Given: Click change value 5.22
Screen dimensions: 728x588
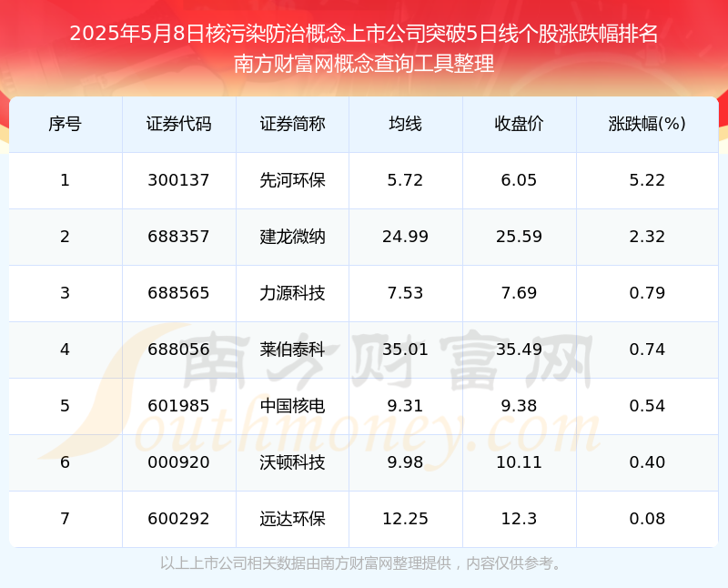Looking at the screenshot, I should [647, 180].
